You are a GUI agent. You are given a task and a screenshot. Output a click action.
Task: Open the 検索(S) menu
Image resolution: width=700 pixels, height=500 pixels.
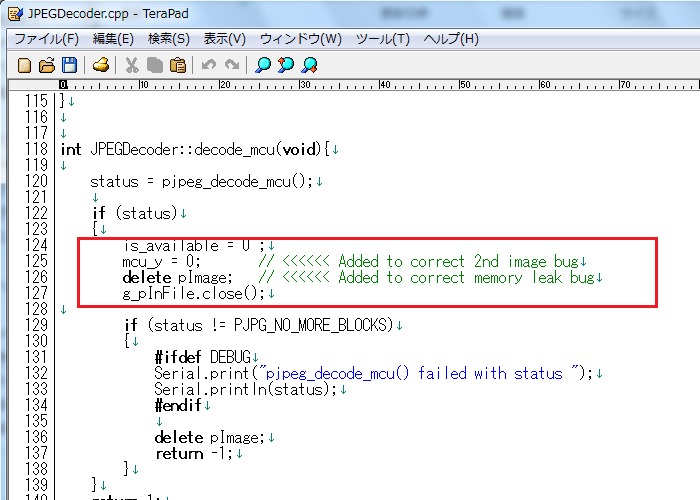click(x=168, y=39)
